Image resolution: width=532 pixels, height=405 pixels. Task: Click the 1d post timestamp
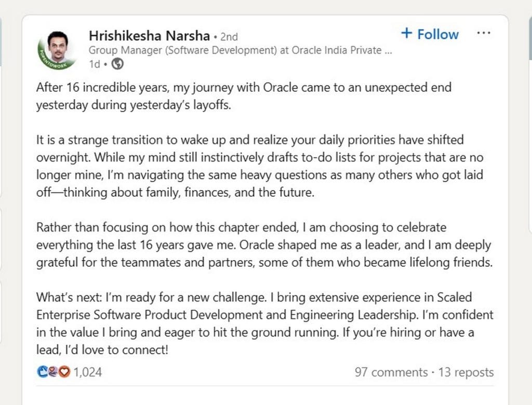click(94, 64)
